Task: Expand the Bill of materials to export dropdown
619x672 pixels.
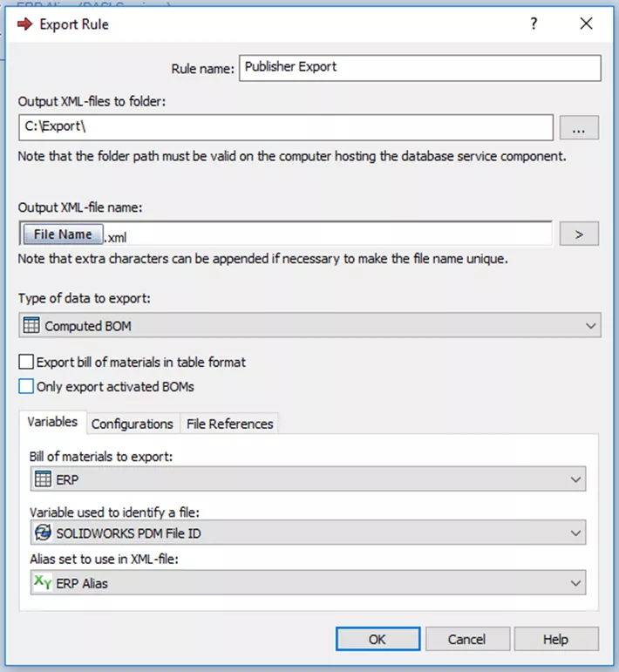Action: click(308, 479)
